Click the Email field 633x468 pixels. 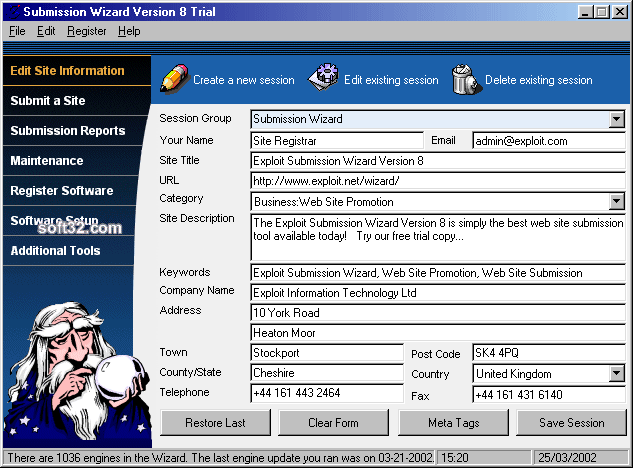pyautogui.click(x=549, y=141)
